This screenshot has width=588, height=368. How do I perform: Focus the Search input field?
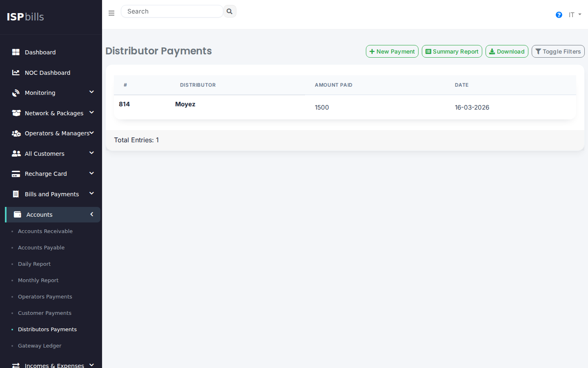172,11
